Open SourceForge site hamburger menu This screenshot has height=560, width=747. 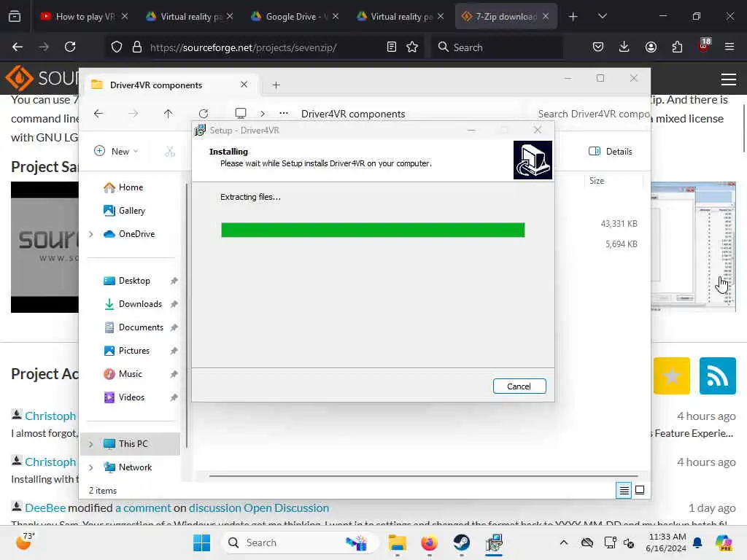coord(729,79)
